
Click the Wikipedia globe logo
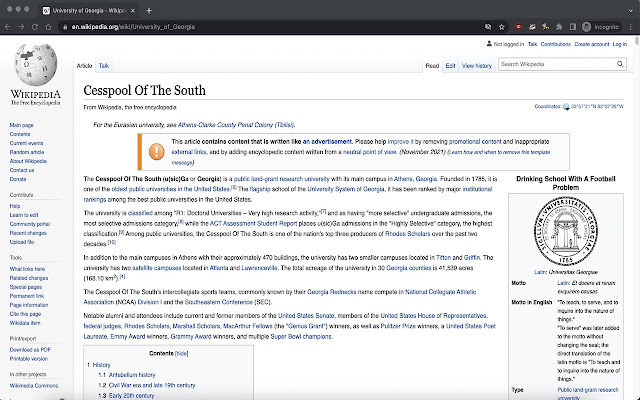click(36, 65)
